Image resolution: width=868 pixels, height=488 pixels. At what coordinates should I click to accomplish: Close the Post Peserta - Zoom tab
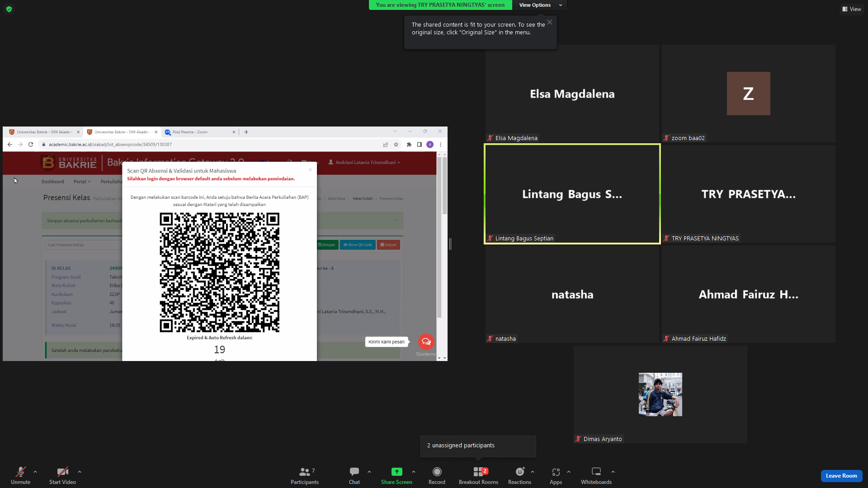pyautogui.click(x=234, y=132)
